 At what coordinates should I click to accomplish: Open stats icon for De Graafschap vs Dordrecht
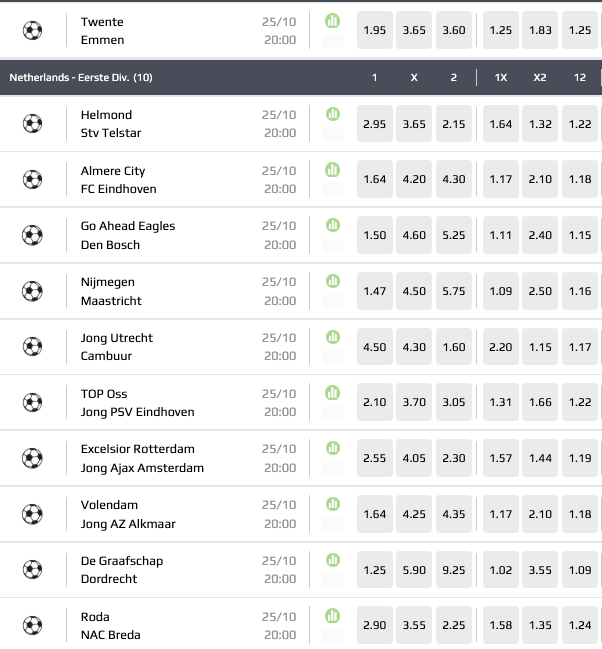333,560
